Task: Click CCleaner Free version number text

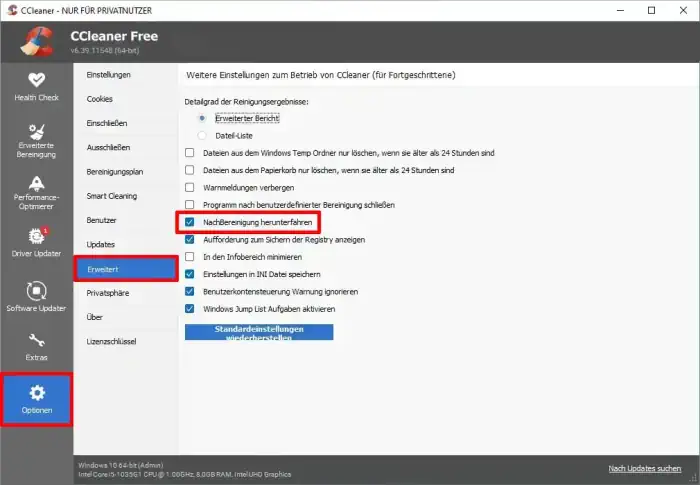Action: 104,50
